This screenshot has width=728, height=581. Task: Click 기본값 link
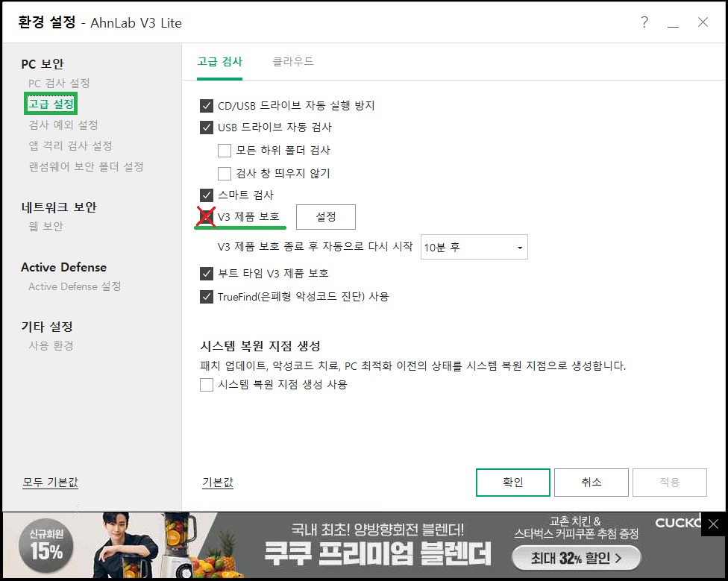(x=218, y=483)
